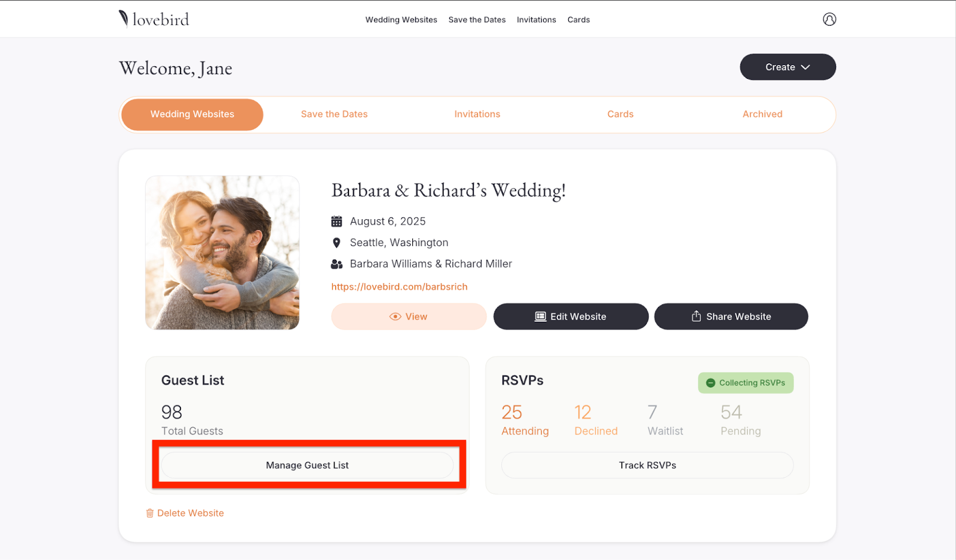This screenshot has height=560, width=956.
Task: Click the 54 Pending count
Action: point(740,420)
